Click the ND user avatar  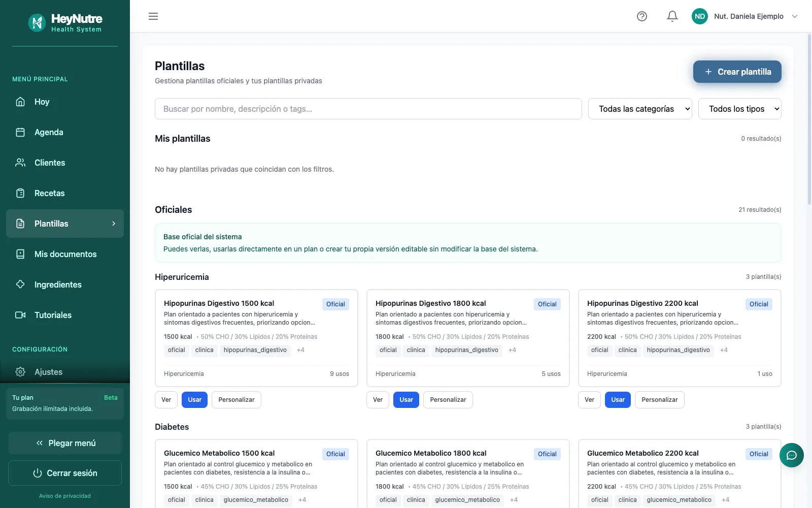[700, 16]
